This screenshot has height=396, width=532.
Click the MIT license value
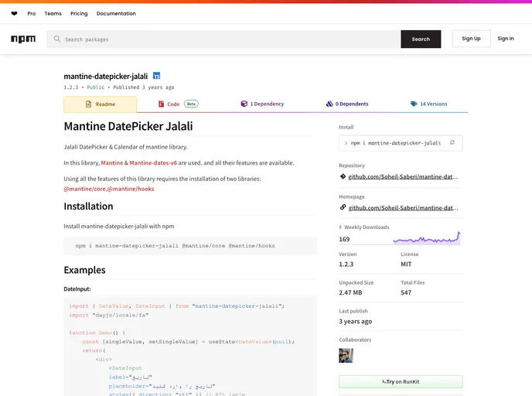(x=406, y=265)
